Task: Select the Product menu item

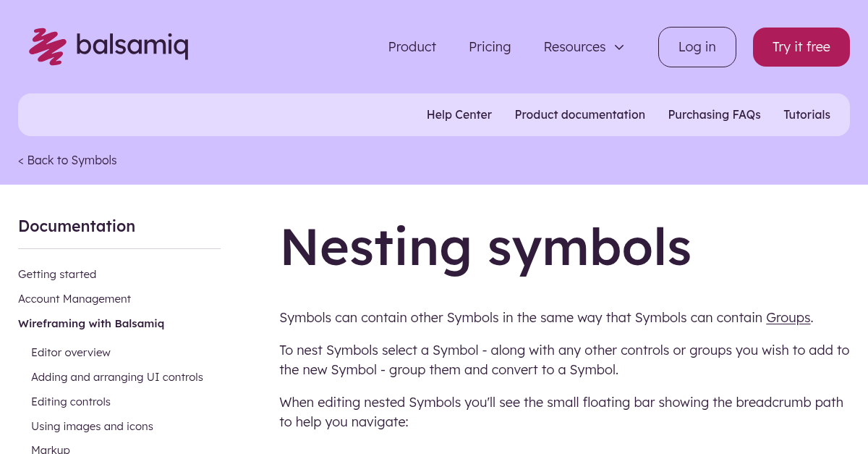Action: [412, 46]
